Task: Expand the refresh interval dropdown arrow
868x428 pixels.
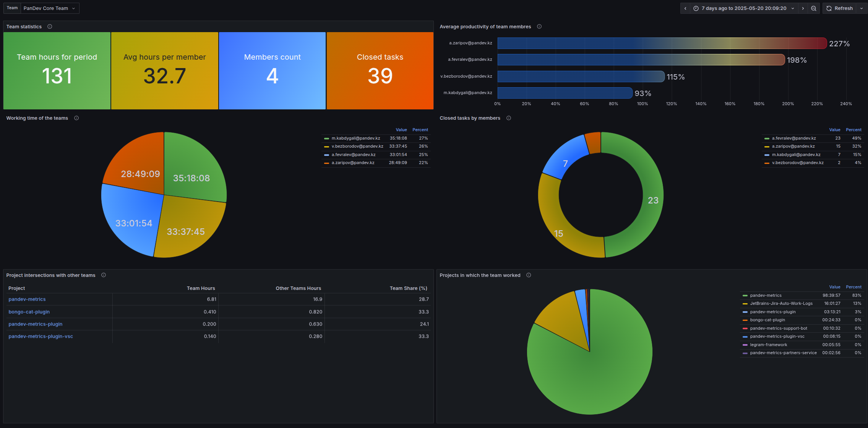Action: pyautogui.click(x=862, y=8)
